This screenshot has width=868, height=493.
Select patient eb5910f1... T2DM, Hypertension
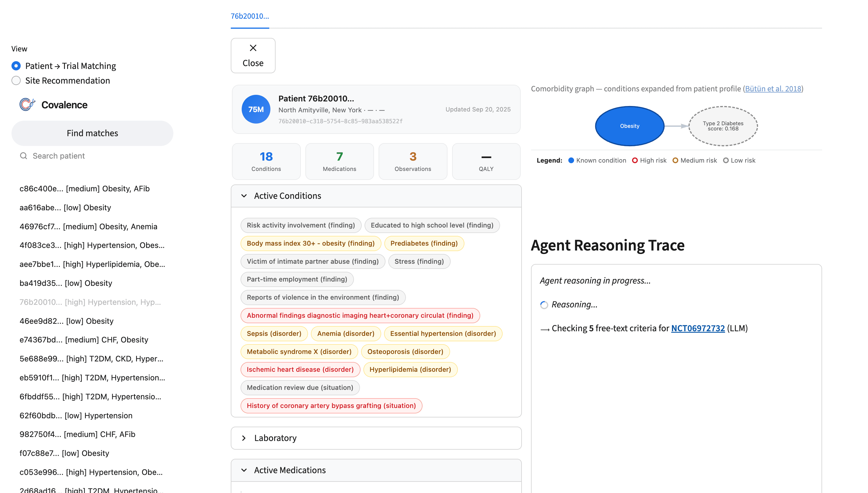(92, 378)
